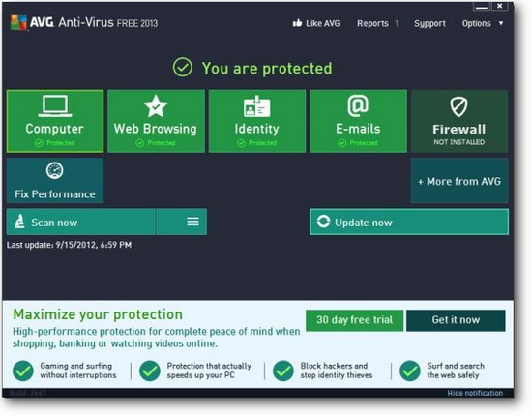The width and height of the screenshot is (532, 416).
Task: Minimize the AVG window
Action: pyautogui.click(x=482, y=6)
